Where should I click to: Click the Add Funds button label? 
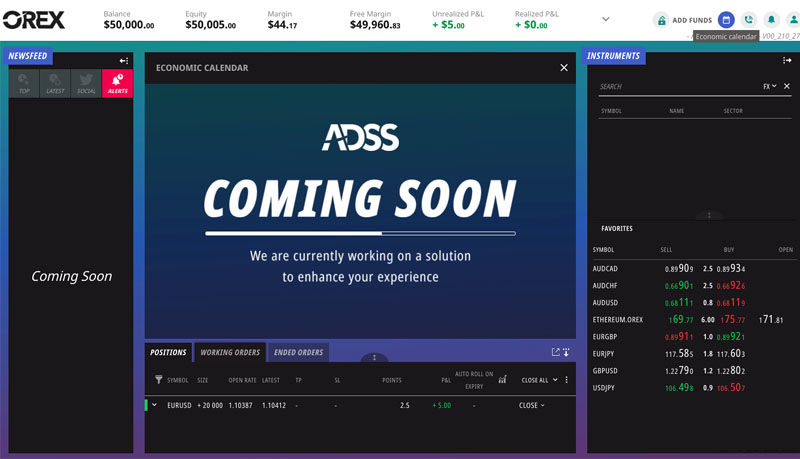[x=692, y=20]
